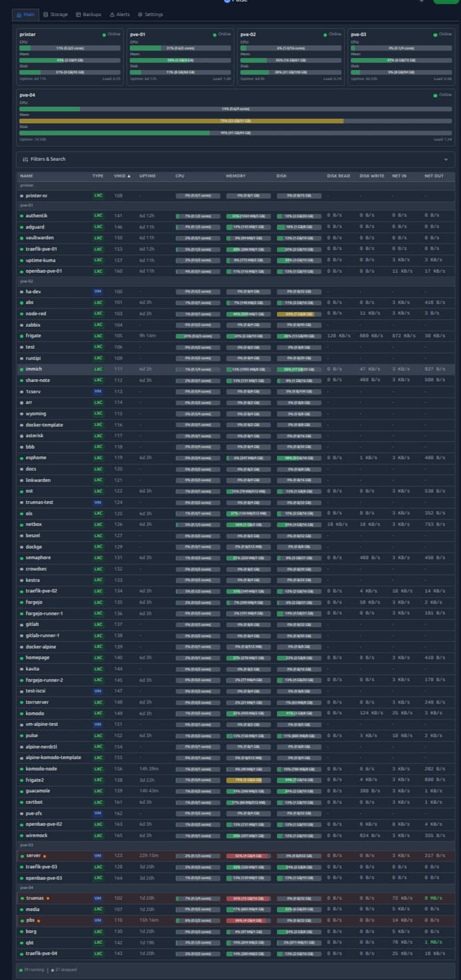Click the VM type badge for ha-dev

(x=98, y=292)
